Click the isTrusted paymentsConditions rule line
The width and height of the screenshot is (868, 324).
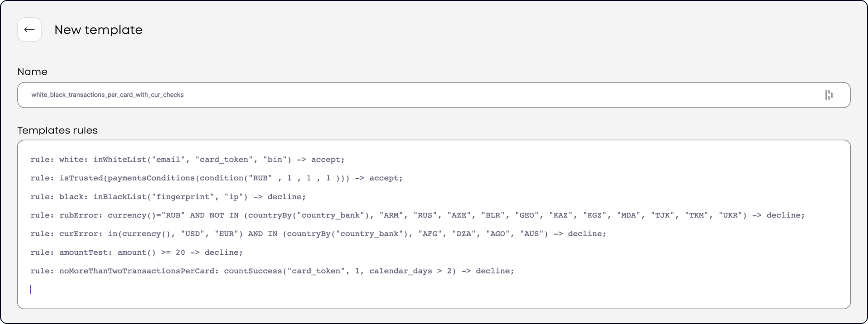click(x=216, y=178)
